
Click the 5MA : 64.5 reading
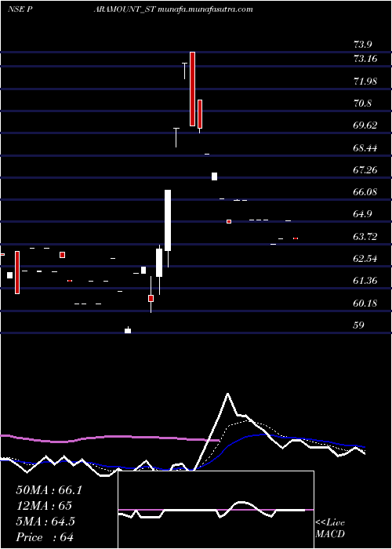pyautogui.click(x=45, y=521)
